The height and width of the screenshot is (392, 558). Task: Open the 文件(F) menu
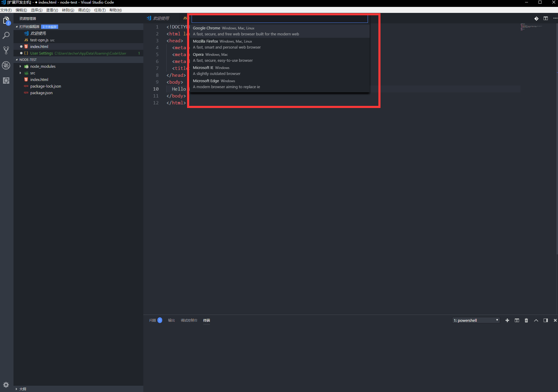pyautogui.click(x=7, y=10)
